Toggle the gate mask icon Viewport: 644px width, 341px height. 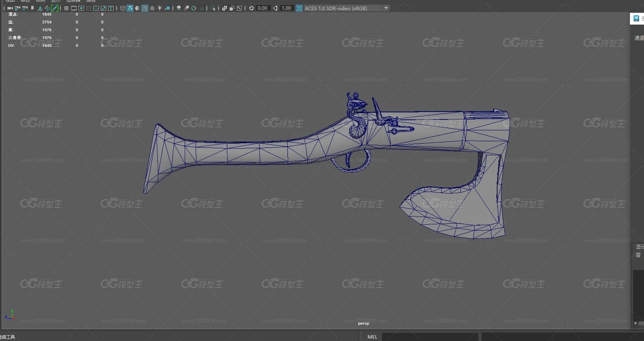coord(89,8)
